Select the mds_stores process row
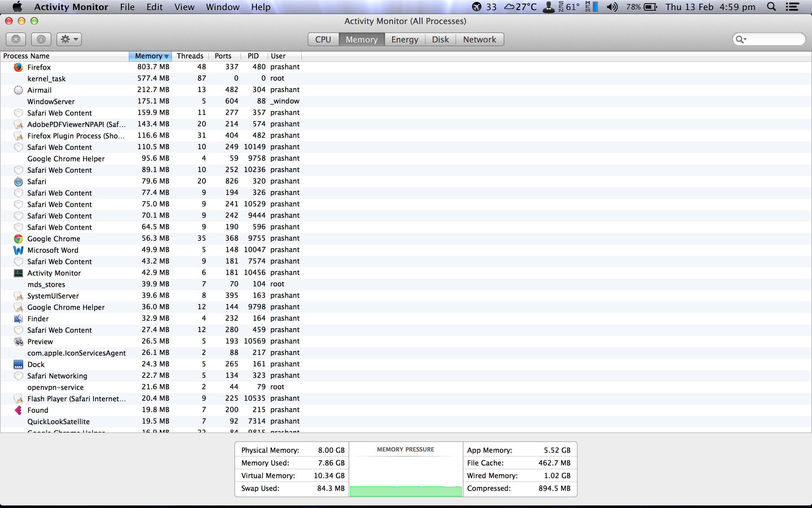Image resolution: width=812 pixels, height=508 pixels. click(x=406, y=284)
